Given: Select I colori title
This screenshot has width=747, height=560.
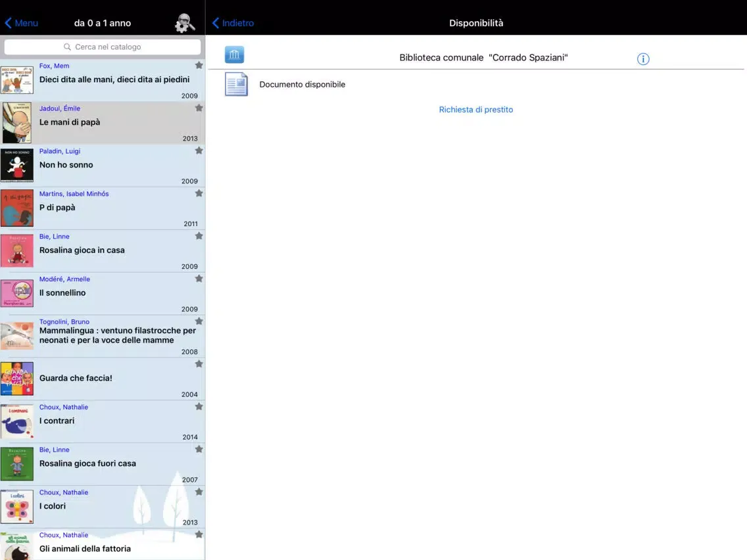Looking at the screenshot, I should pyautogui.click(x=53, y=506).
